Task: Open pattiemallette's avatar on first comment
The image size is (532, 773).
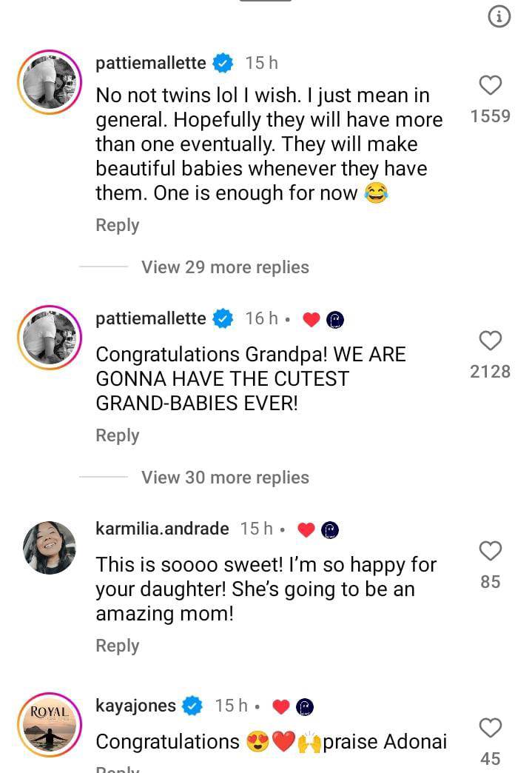Action: pyautogui.click(x=50, y=82)
